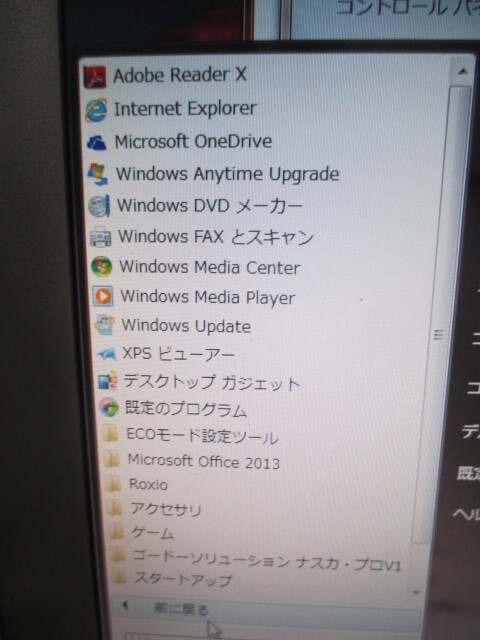The image size is (480, 640).
Task: Click the スタートアップ folder icon
Action: [120, 578]
